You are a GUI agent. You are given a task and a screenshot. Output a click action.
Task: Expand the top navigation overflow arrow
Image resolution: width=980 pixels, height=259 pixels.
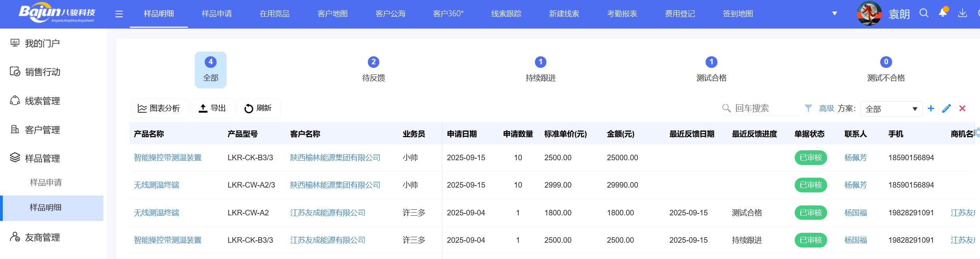point(835,14)
